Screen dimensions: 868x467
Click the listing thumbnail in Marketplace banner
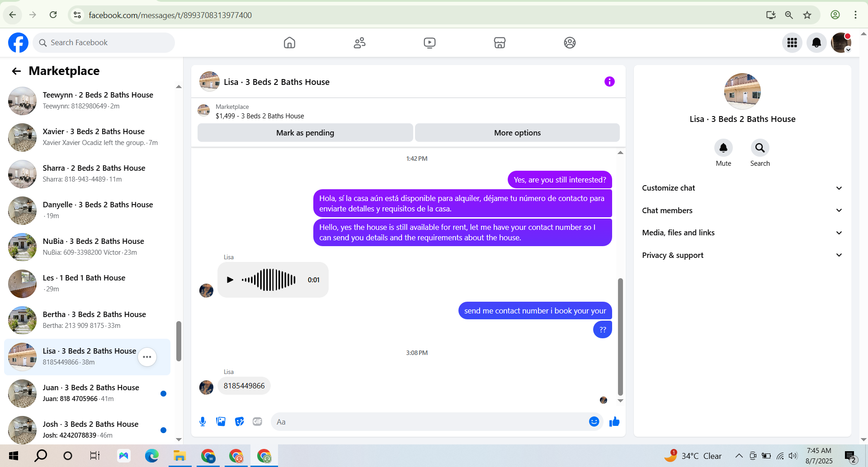point(204,111)
